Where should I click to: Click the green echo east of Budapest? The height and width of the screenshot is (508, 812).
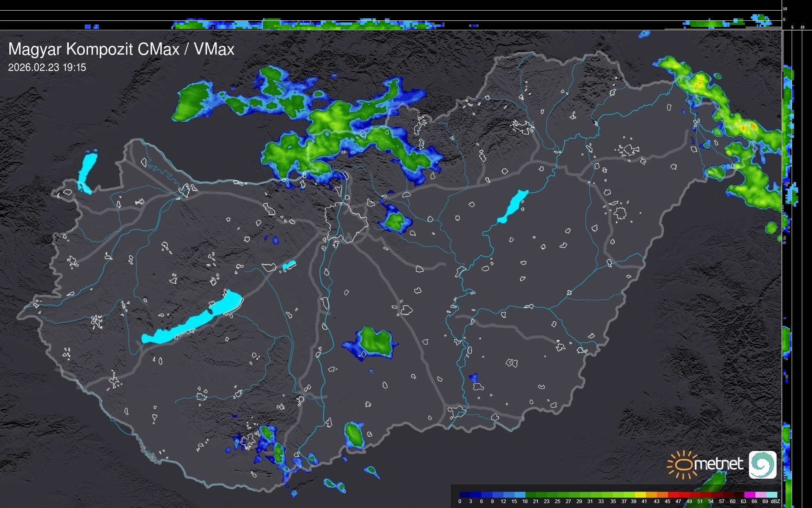(x=394, y=222)
